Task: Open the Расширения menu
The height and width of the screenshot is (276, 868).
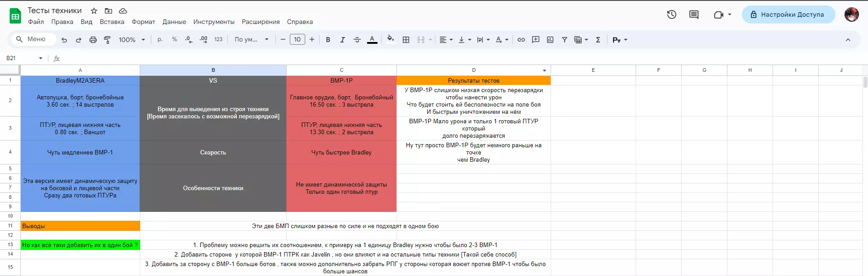Action: click(x=261, y=22)
